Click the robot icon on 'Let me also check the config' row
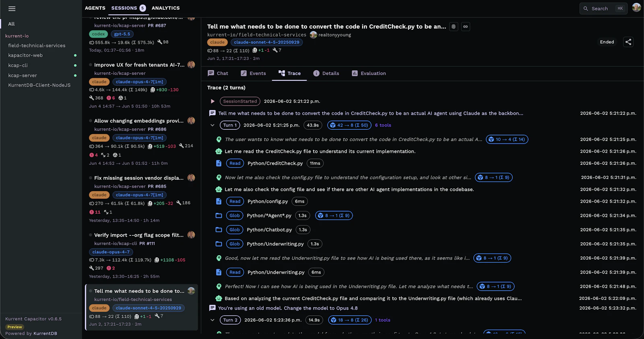Image resolution: width=644 pixels, height=339 pixels. [x=219, y=189]
